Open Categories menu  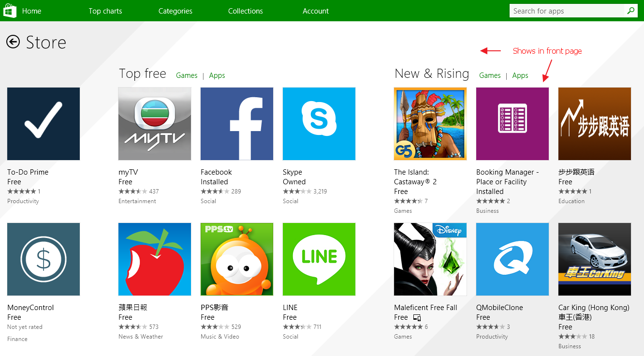[x=176, y=11]
